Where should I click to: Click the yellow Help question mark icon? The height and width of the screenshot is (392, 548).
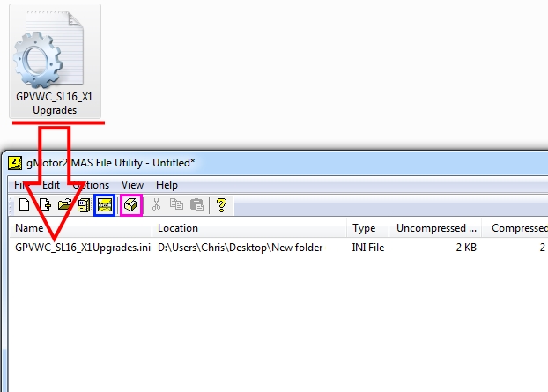[x=221, y=205]
